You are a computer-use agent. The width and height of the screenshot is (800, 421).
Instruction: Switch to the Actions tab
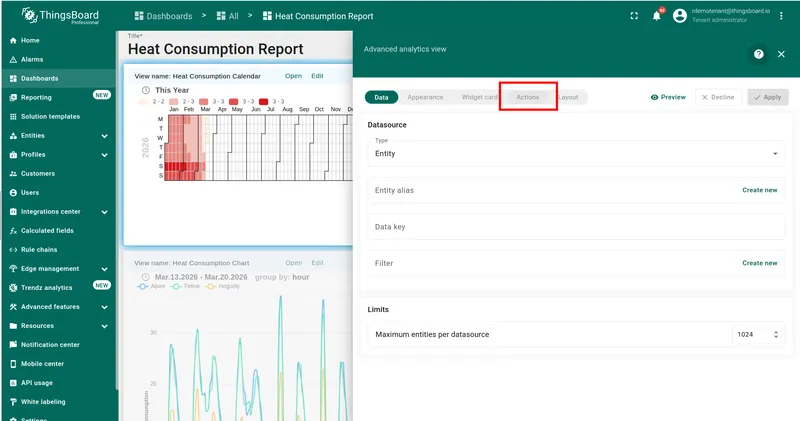pyautogui.click(x=528, y=97)
